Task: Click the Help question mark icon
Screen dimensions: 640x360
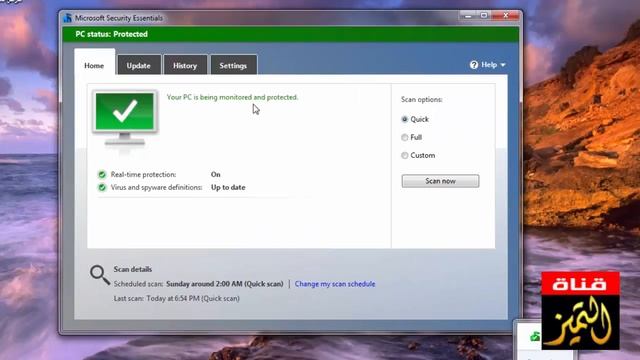Action: (474, 64)
